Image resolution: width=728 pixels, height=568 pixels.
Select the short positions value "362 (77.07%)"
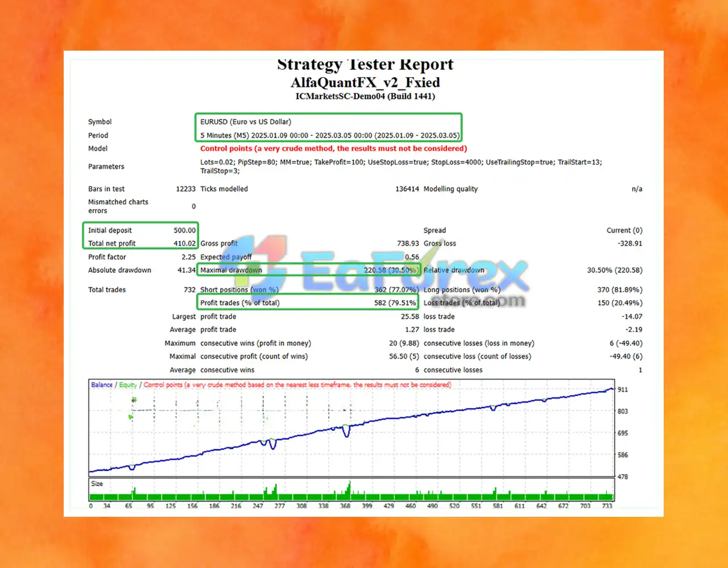coord(396,289)
